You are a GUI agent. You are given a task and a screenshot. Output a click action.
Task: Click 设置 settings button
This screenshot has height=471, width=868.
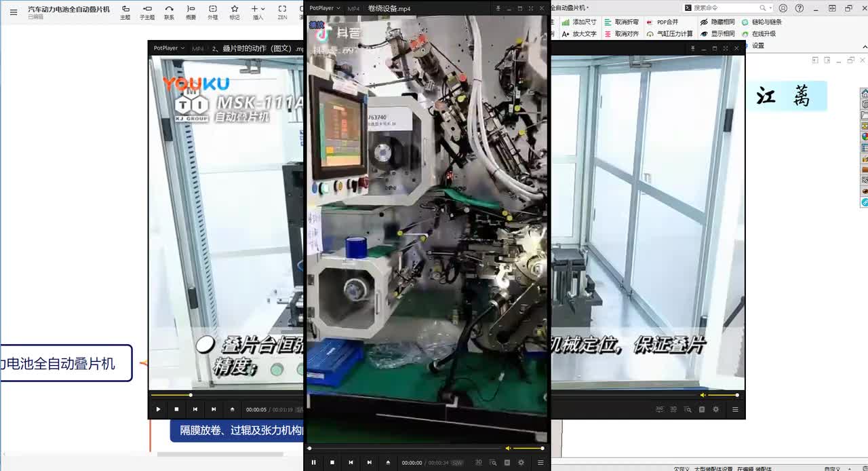(758, 45)
